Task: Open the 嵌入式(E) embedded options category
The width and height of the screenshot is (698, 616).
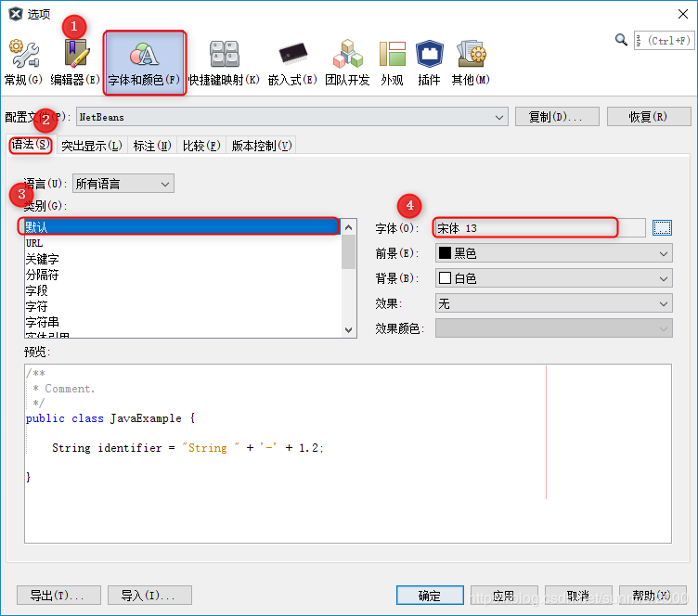Action: (x=292, y=62)
